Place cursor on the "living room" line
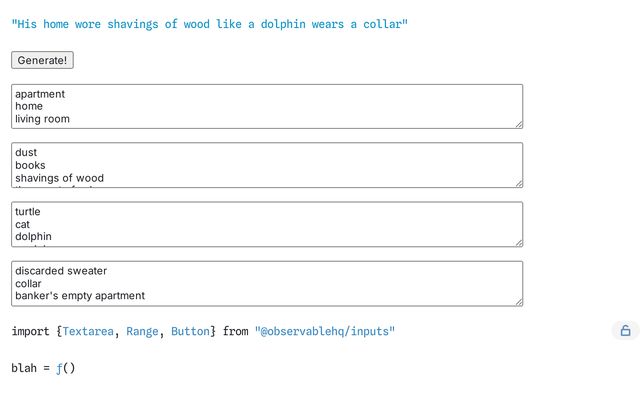 (42, 119)
